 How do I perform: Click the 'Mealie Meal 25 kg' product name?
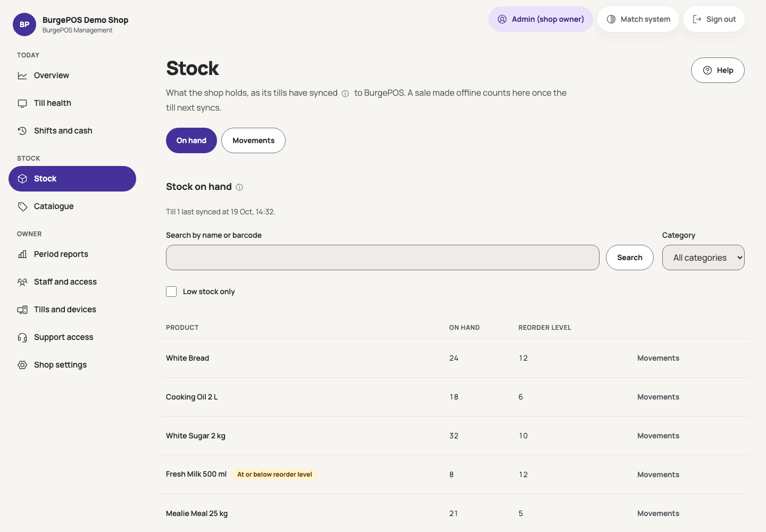pyautogui.click(x=197, y=513)
